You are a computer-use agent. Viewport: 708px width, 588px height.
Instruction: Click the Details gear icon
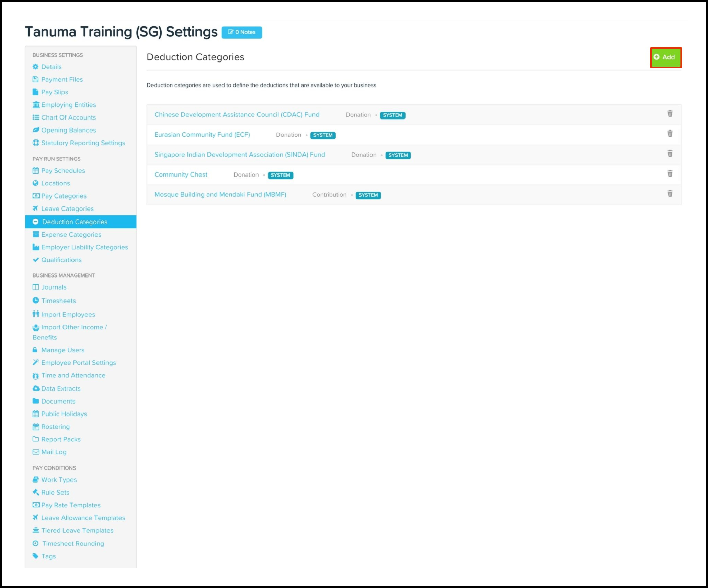(x=35, y=67)
